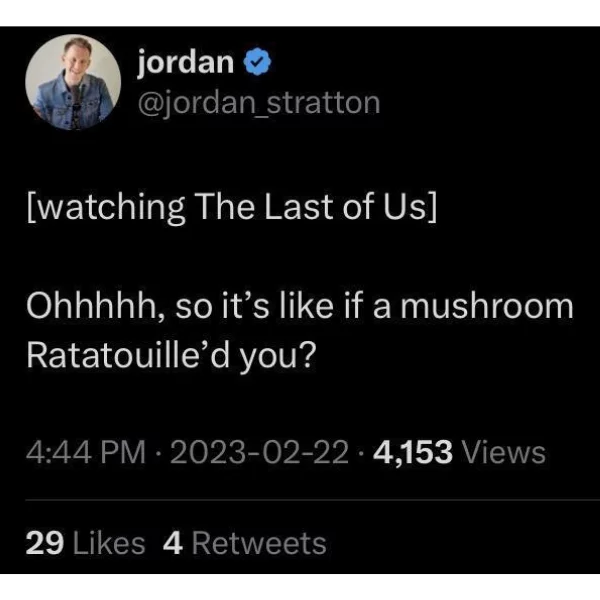View the 29 Likes list

tap(85, 543)
